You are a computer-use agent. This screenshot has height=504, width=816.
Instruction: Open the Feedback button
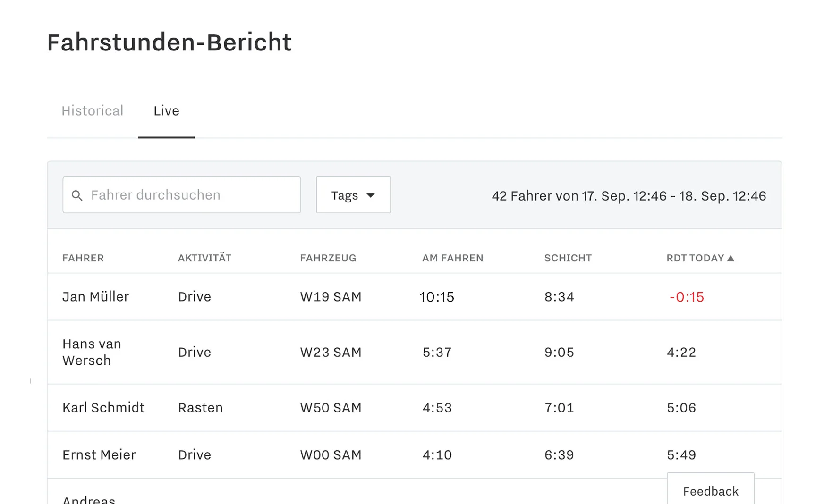click(x=710, y=491)
